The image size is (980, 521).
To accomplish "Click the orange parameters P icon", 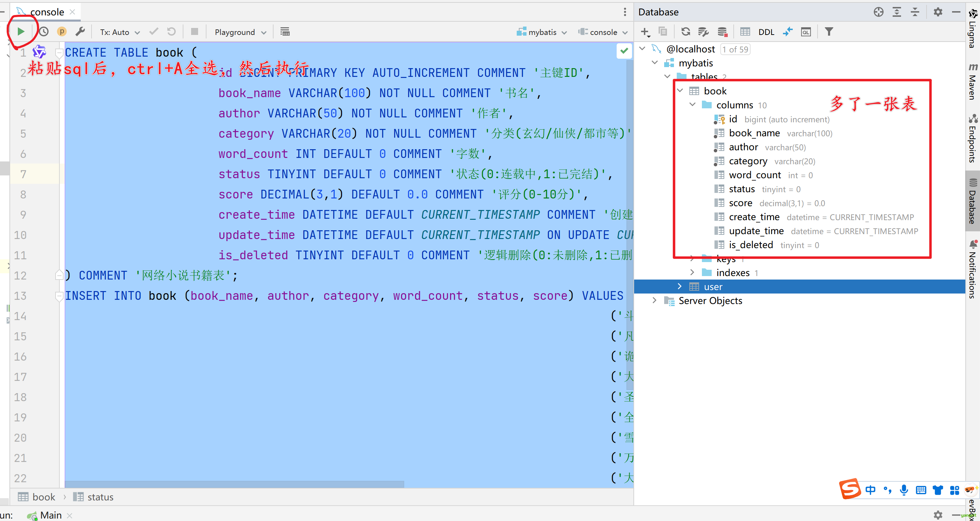I will (61, 31).
